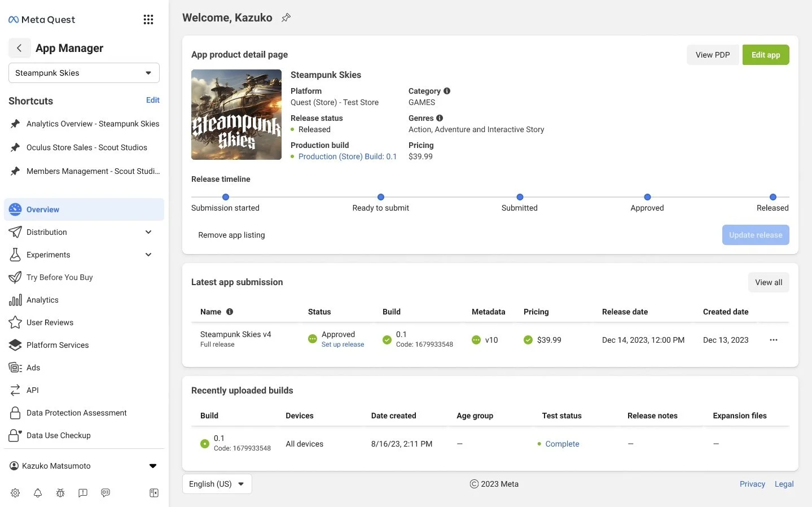Expand the Experiments section chevron
Image resolution: width=812 pixels, height=507 pixels.
[x=148, y=255]
